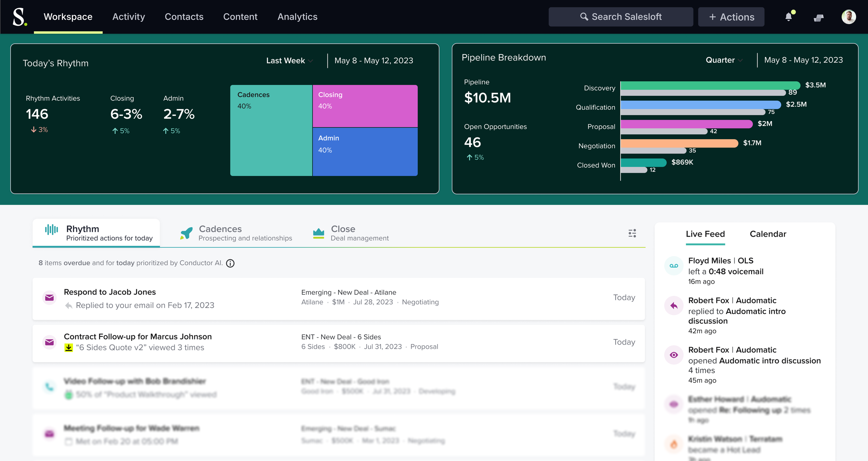Viewport: 868px width, 461px height.
Task: Open the Quarter dropdown in Pipeline Breakdown
Action: pos(724,60)
